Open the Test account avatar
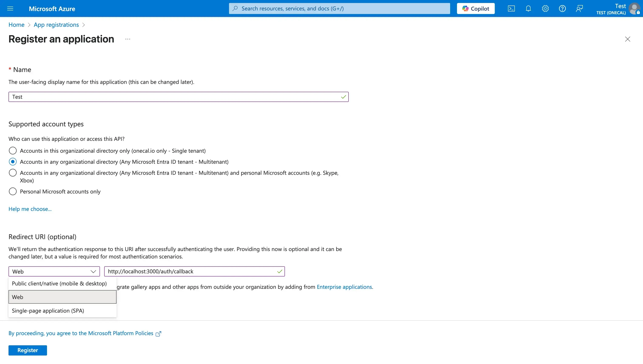 click(635, 9)
